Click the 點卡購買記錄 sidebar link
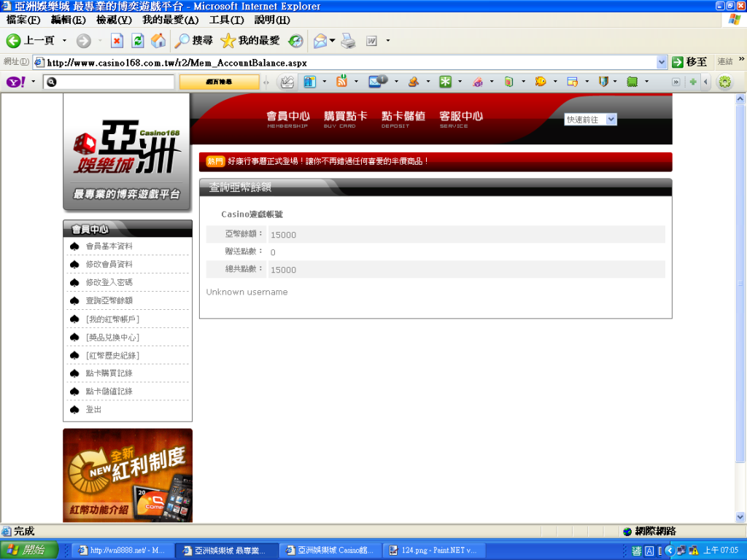This screenshot has height=560, width=747. [109, 373]
